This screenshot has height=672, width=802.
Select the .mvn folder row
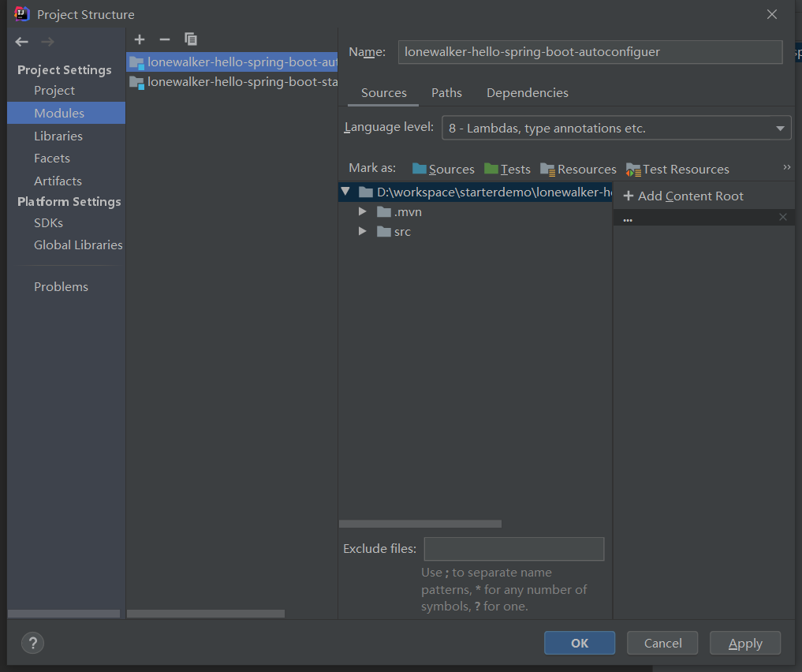tap(476, 211)
